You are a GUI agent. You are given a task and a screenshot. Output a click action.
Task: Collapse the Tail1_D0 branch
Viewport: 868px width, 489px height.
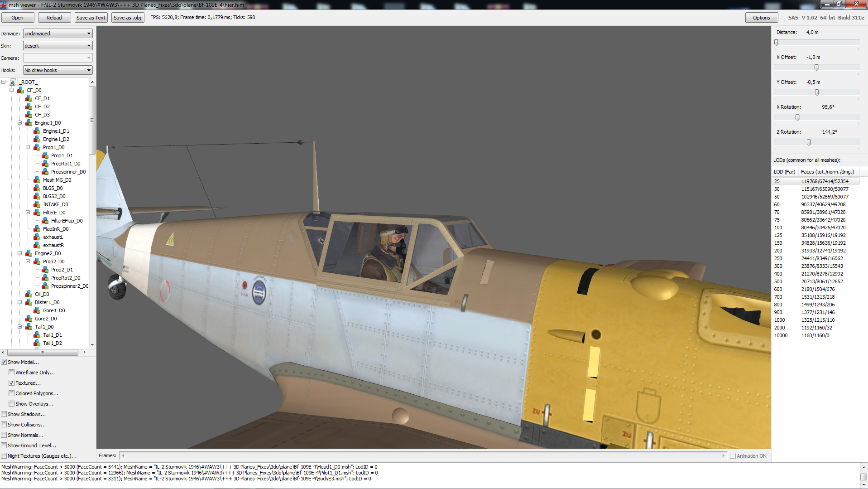[x=20, y=327]
